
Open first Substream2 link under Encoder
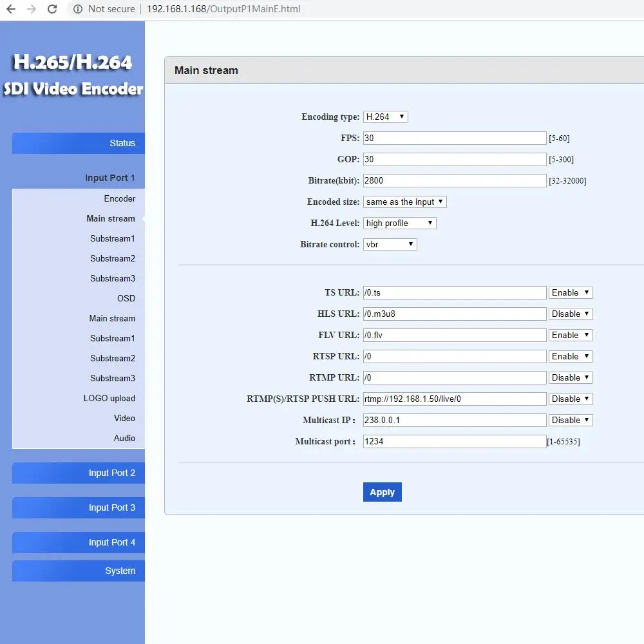point(113,258)
